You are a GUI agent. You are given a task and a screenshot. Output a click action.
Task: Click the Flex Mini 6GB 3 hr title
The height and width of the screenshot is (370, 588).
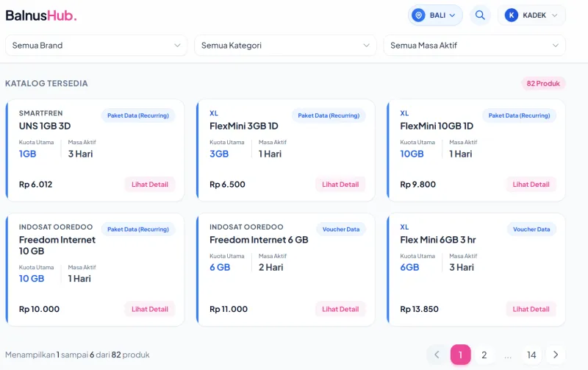coord(437,240)
